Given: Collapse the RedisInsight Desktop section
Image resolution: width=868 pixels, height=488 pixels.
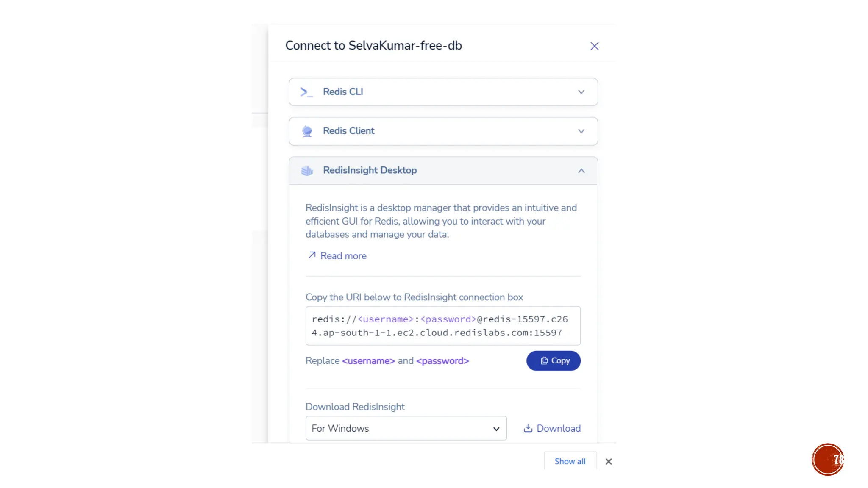Looking at the screenshot, I should click(x=581, y=171).
